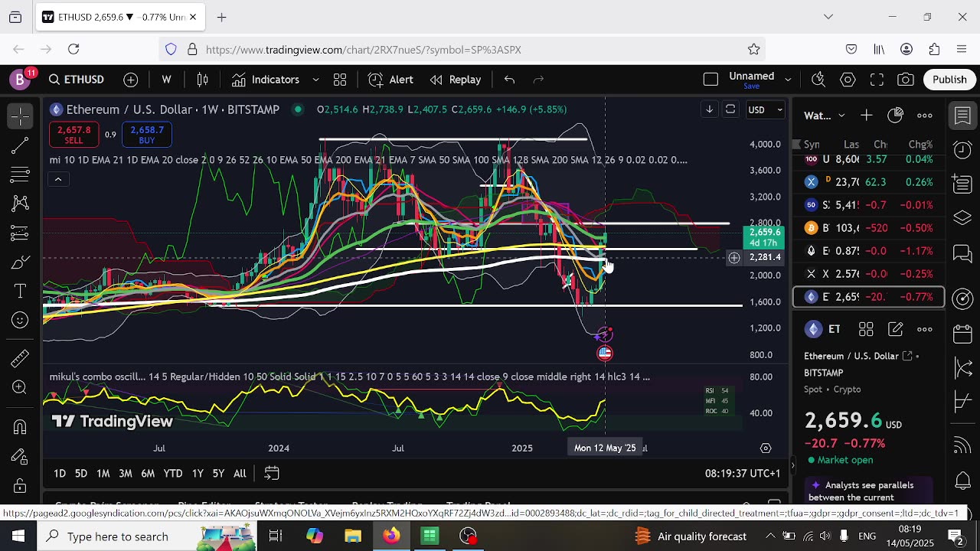
Task: Select the ruler Measure tool
Action: click(x=21, y=358)
